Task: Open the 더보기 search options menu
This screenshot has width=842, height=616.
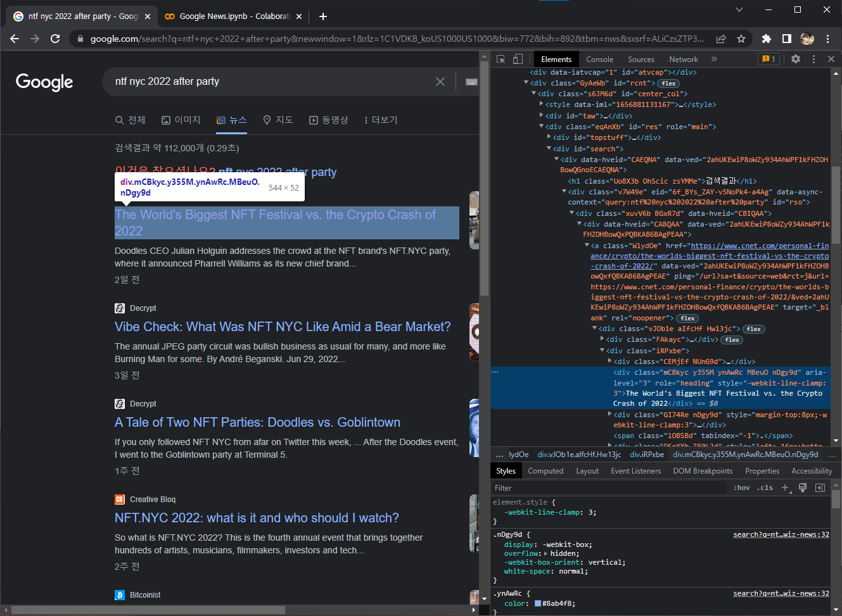Action: tap(381, 120)
